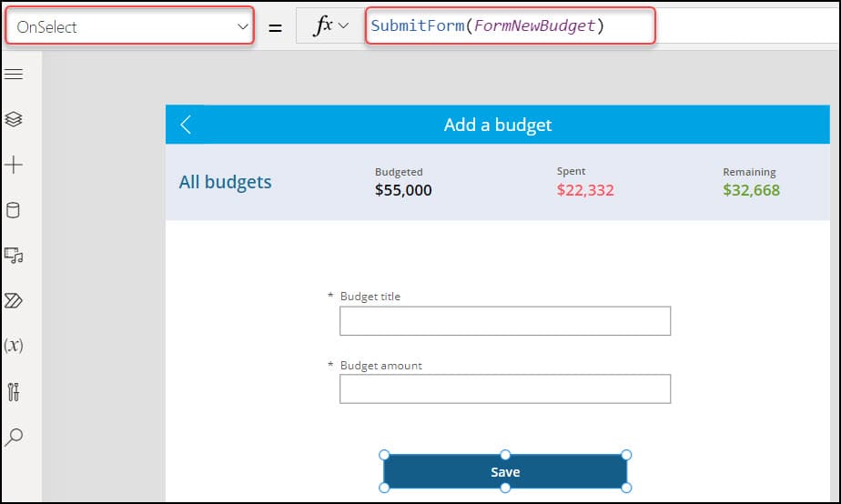
Task: Click into the Budget amount field
Action: pyautogui.click(x=505, y=389)
